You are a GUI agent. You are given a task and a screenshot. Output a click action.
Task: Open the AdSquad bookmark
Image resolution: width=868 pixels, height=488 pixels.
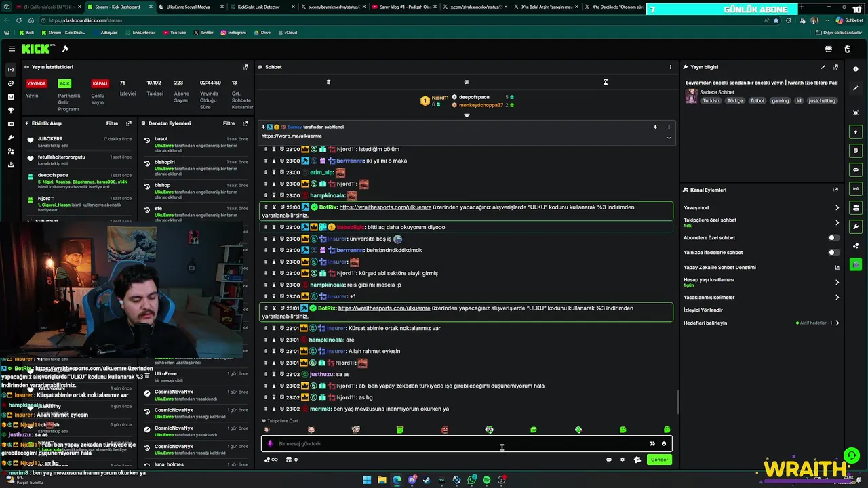tap(105, 32)
